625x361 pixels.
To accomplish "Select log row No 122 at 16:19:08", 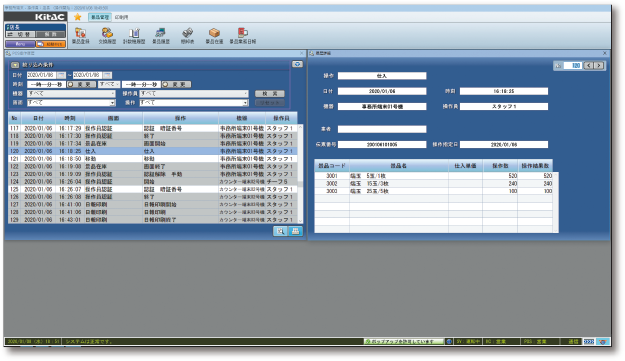I will tap(153, 166).
